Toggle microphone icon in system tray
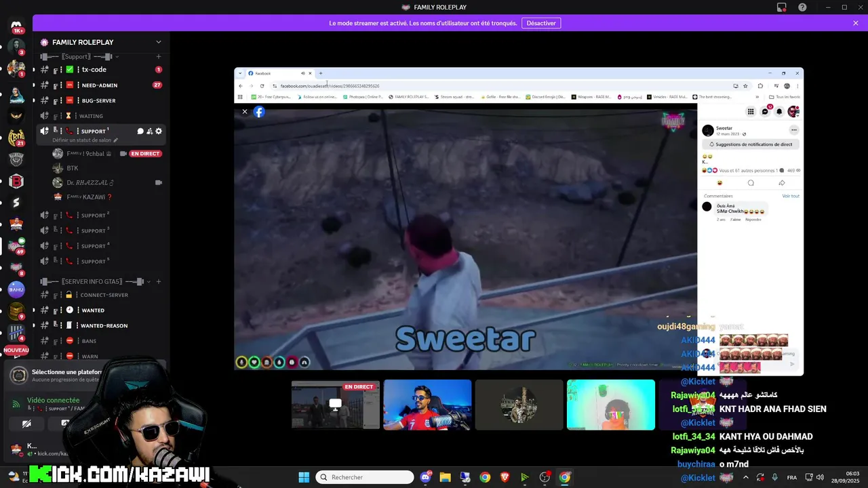 (x=774, y=477)
